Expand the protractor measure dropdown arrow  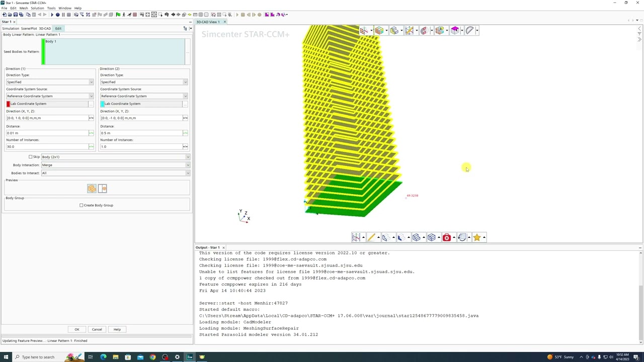click(477, 31)
